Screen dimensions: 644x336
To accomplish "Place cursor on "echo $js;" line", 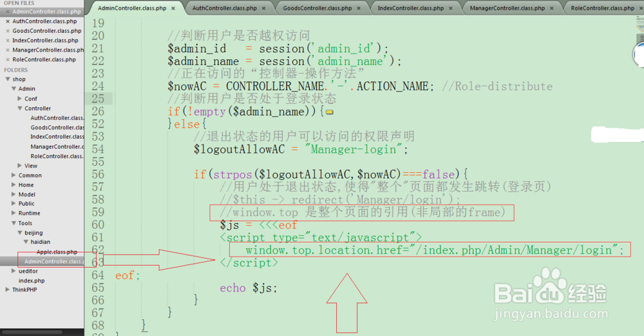I will click(249, 288).
